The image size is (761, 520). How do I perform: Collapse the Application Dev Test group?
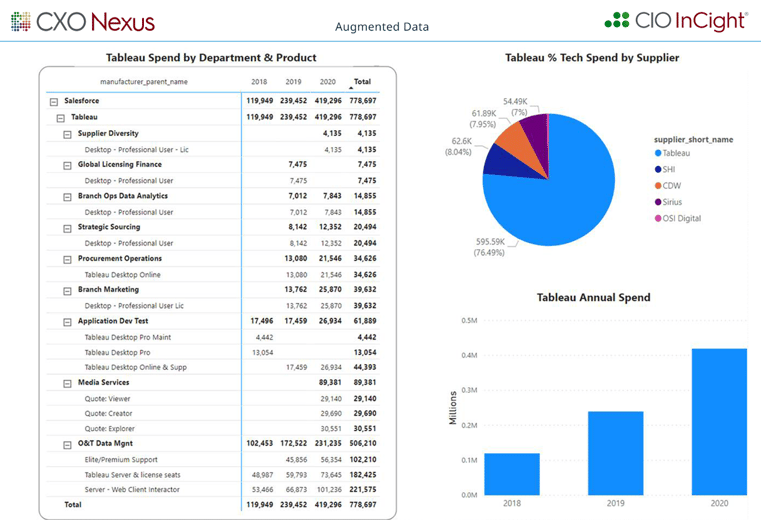(x=67, y=321)
